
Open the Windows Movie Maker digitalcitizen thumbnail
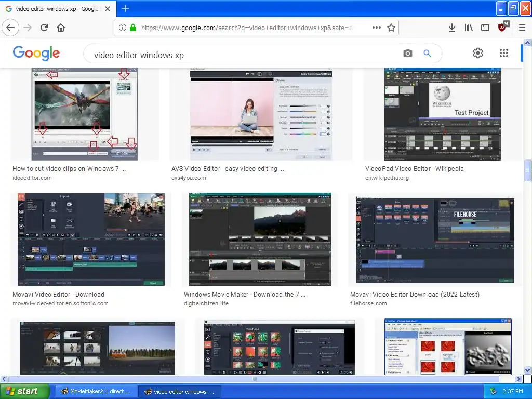point(260,240)
